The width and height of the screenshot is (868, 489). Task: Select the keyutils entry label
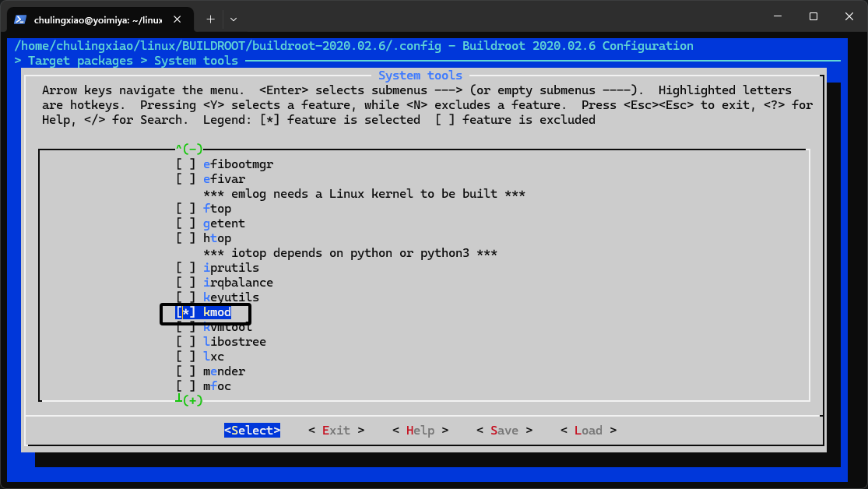tap(231, 297)
